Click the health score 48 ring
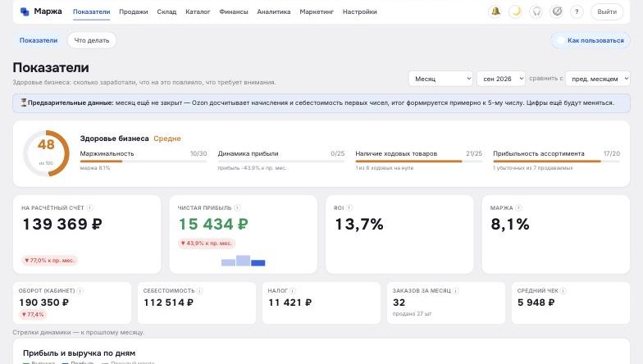Image resolution: width=643 pixels, height=364 pixels. point(46,154)
